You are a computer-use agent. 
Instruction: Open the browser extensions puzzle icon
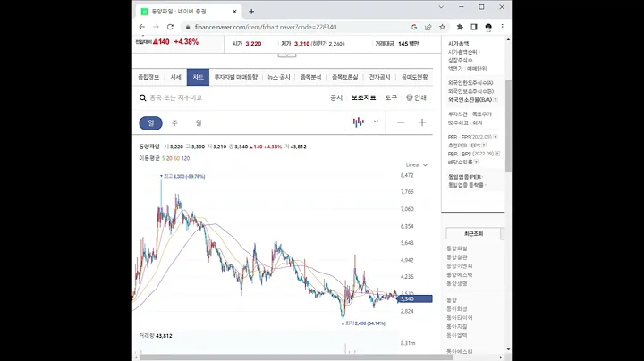(x=460, y=27)
